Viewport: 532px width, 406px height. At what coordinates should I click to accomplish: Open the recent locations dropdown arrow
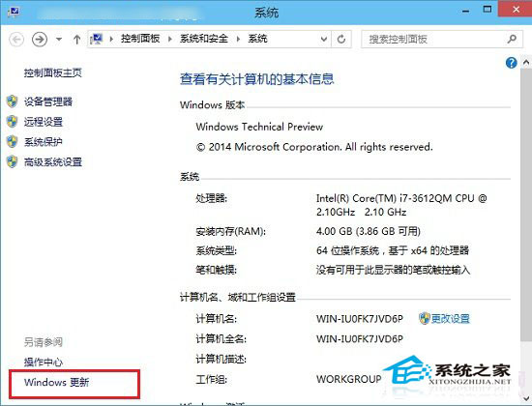tap(59, 40)
